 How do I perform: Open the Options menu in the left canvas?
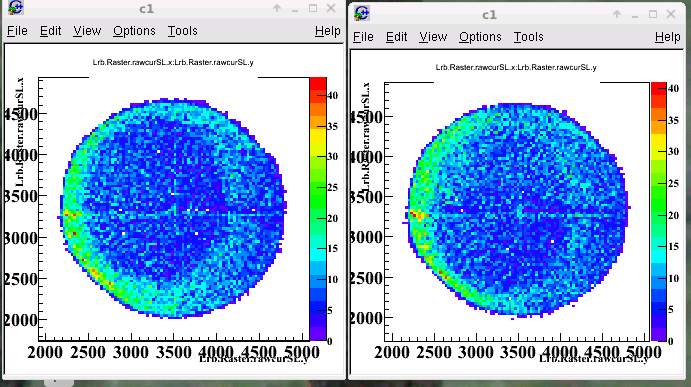(134, 31)
